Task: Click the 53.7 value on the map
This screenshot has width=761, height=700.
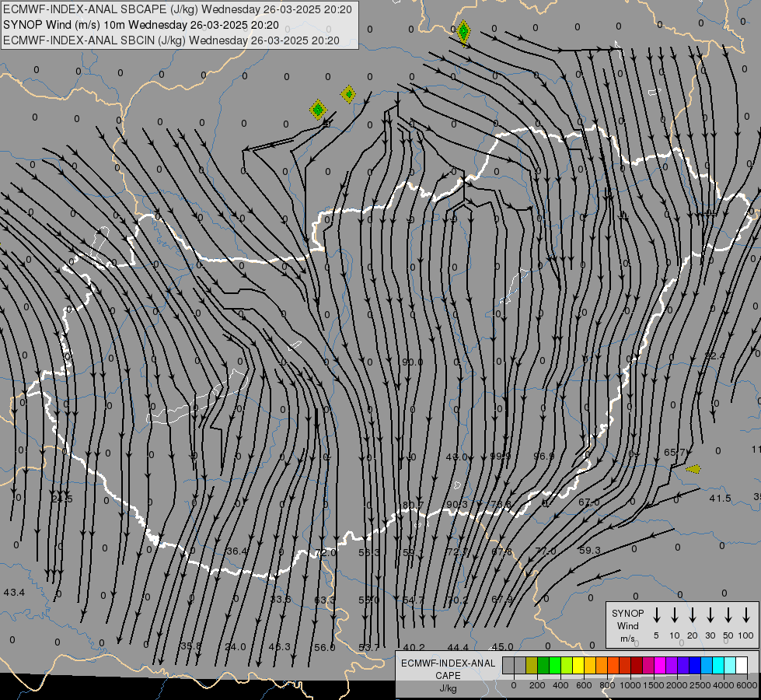Action: pos(369,647)
